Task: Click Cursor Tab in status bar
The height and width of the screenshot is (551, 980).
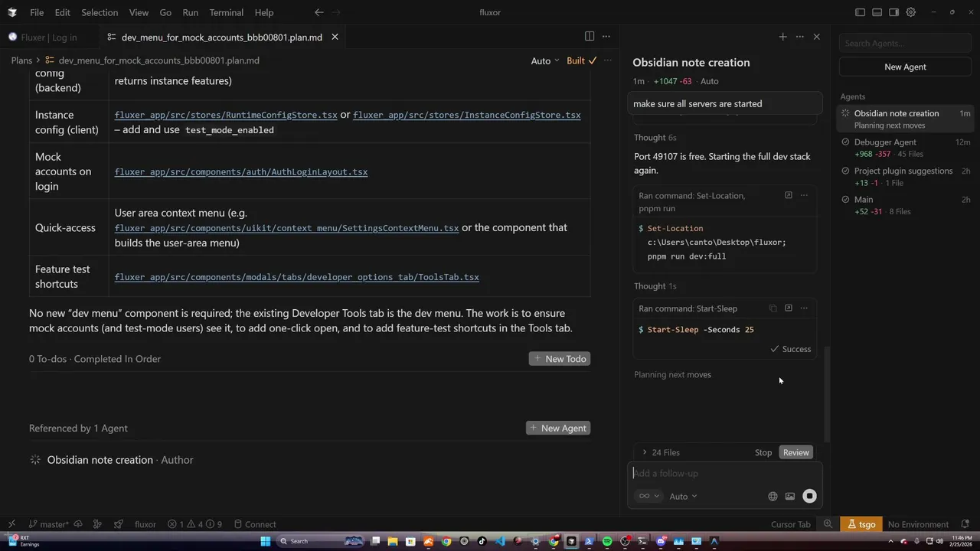Action: (x=790, y=524)
